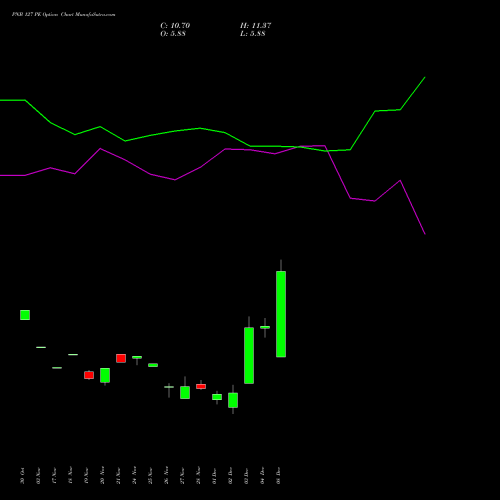Select the 21 Nov date label
The image size is (500, 500).
tap(118, 476)
